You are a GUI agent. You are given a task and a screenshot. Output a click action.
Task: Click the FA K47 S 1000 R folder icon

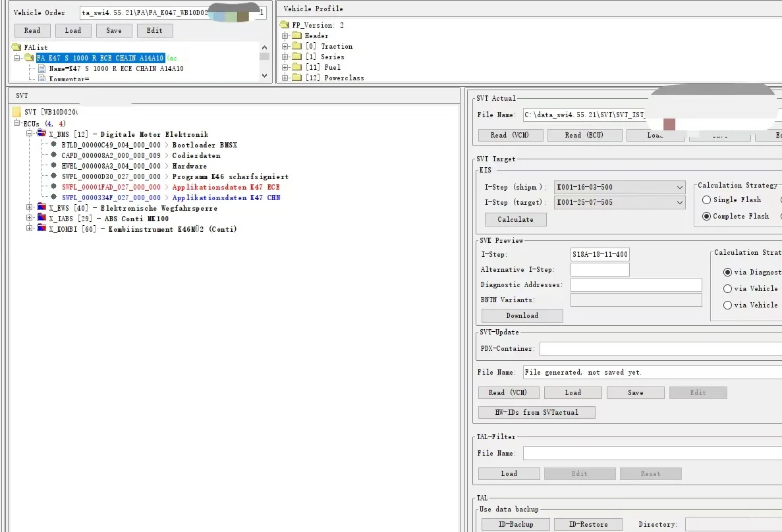coord(29,58)
